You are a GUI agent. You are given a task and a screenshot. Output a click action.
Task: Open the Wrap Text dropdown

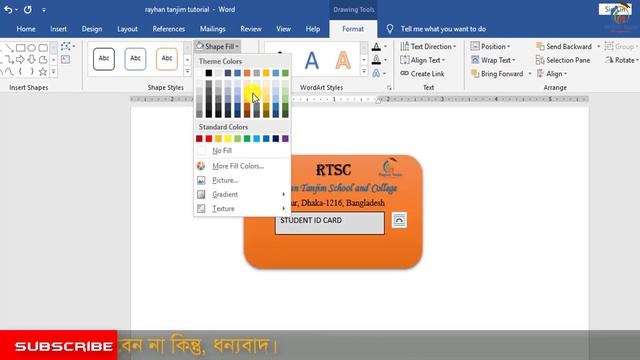pos(493,60)
